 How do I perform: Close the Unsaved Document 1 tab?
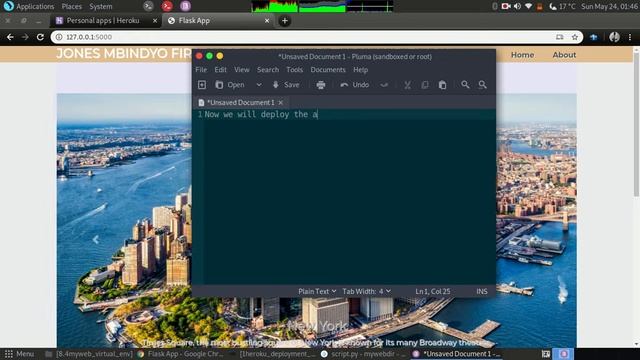point(281,102)
